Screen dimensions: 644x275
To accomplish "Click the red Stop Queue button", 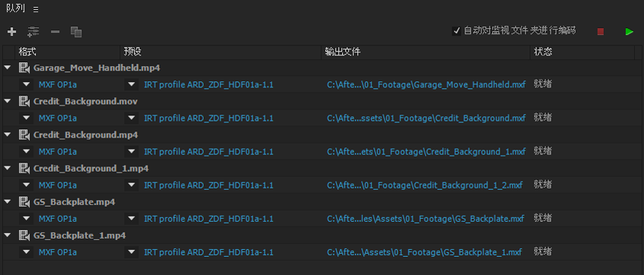I will (601, 32).
